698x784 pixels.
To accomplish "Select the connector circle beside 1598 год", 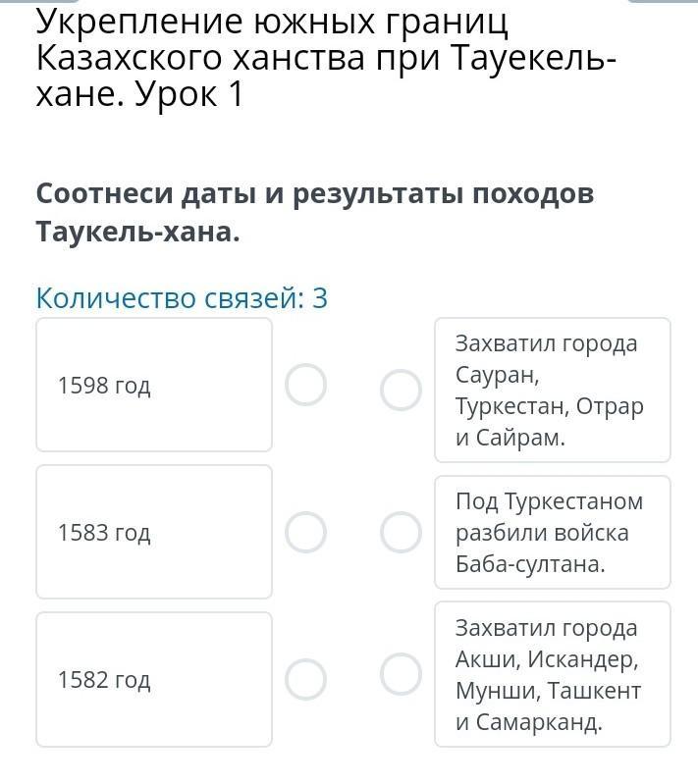I will [305, 385].
